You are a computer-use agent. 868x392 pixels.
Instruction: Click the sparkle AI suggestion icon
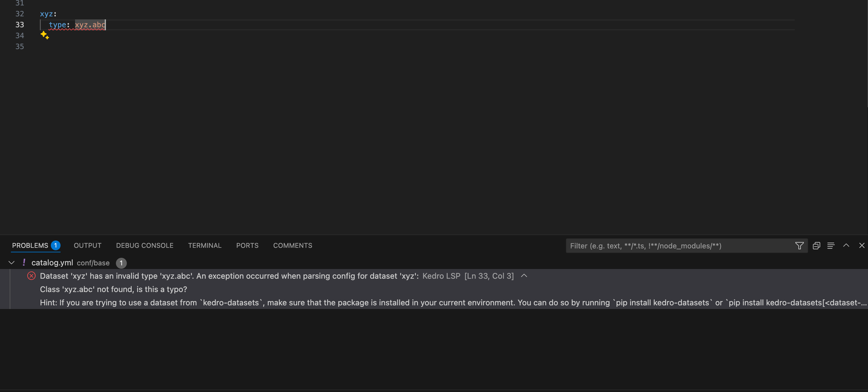point(45,35)
